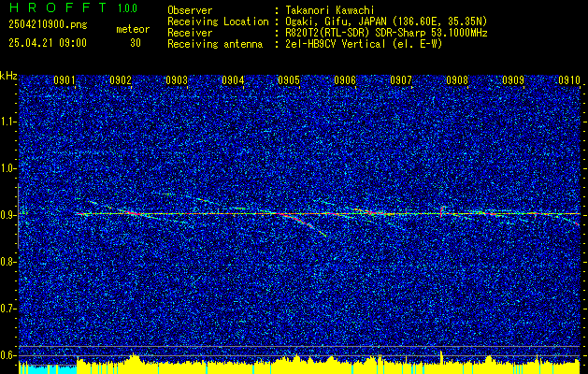Click the kHz axis unit label

click(8, 76)
